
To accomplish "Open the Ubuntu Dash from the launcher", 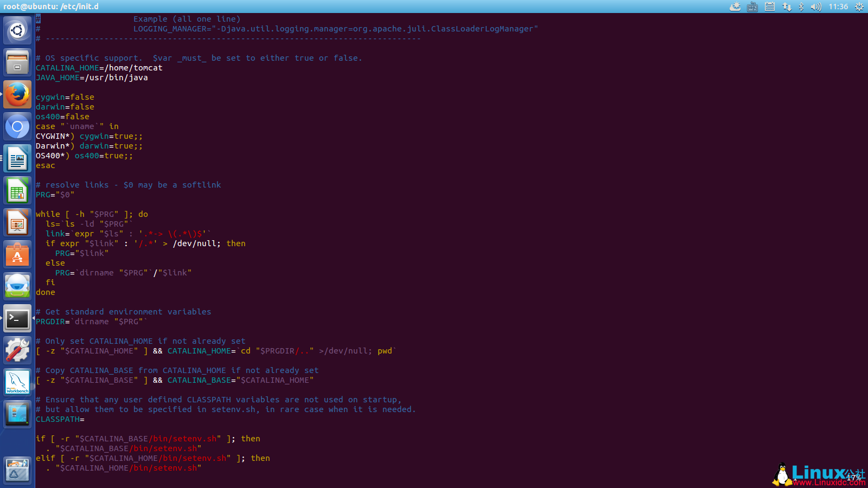I will tap(17, 30).
